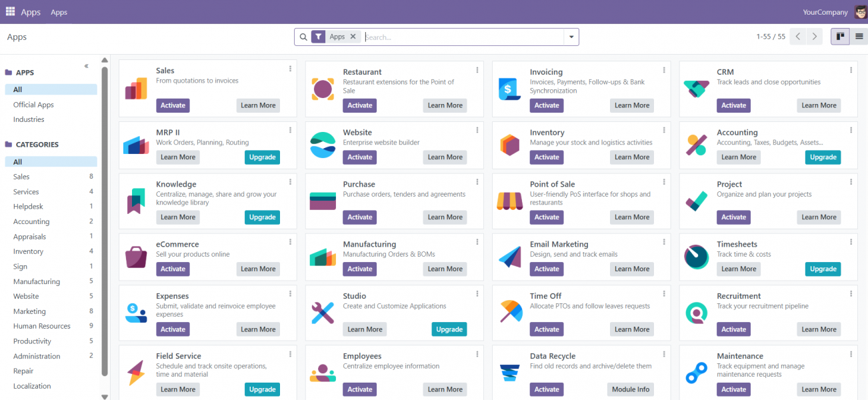This screenshot has height=400, width=868.
Task: Click the Time Off umbrella icon
Action: point(509,311)
